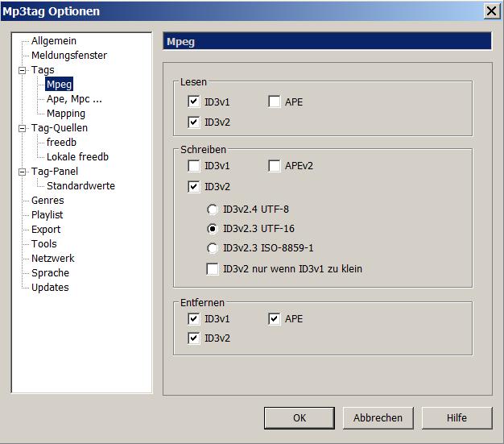
Task: Open Sprache settings page
Action: [50, 273]
